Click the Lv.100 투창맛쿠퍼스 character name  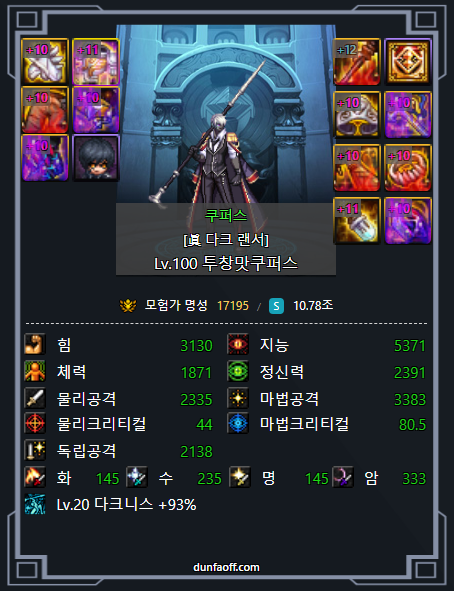[226, 263]
